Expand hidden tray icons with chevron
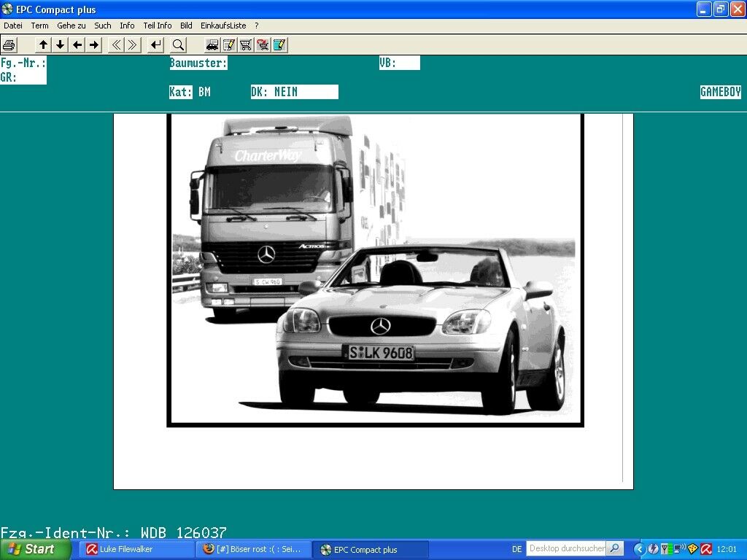Image resolution: width=747 pixels, height=560 pixels. point(639,549)
